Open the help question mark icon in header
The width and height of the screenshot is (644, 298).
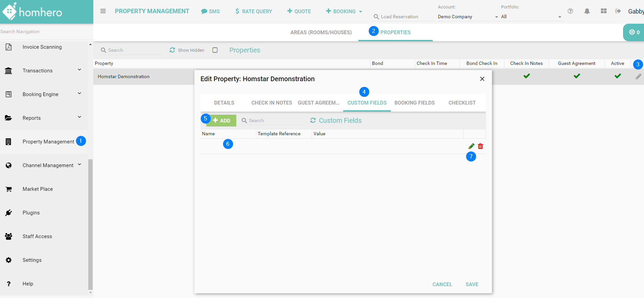click(x=570, y=11)
